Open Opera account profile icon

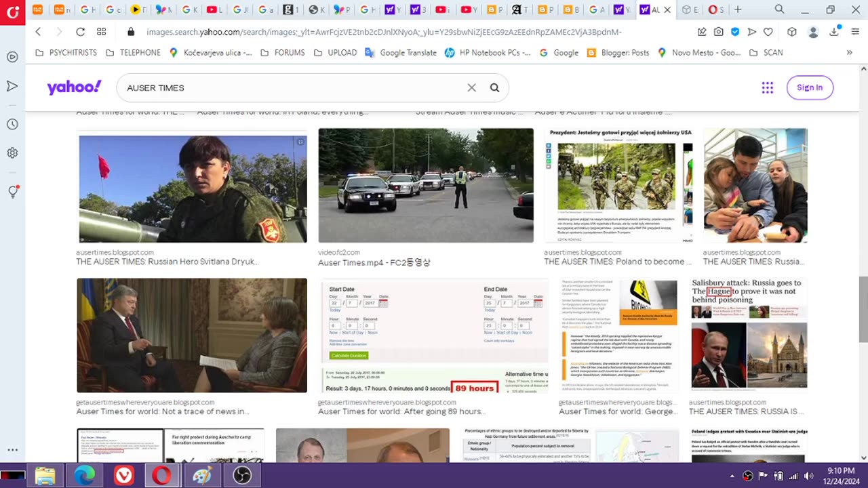click(814, 32)
